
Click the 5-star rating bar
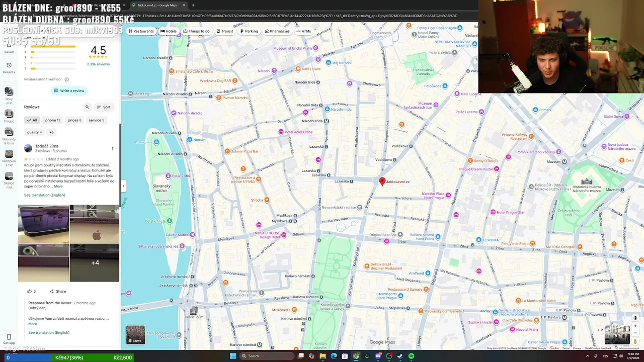click(53, 46)
